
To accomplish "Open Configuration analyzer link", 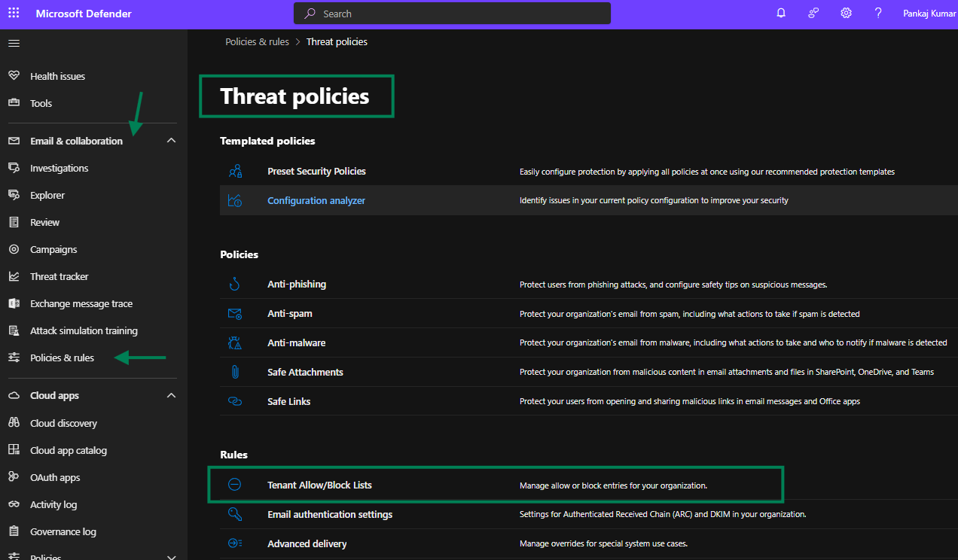I will tap(316, 200).
